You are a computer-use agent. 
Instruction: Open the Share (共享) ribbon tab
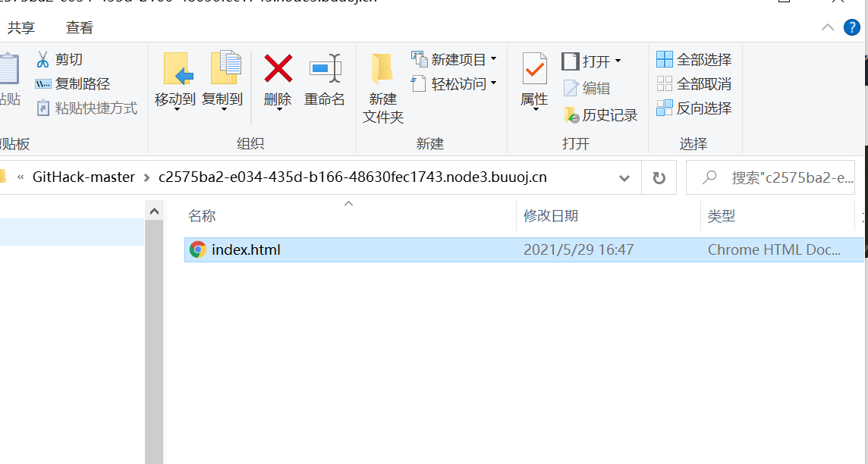21,27
